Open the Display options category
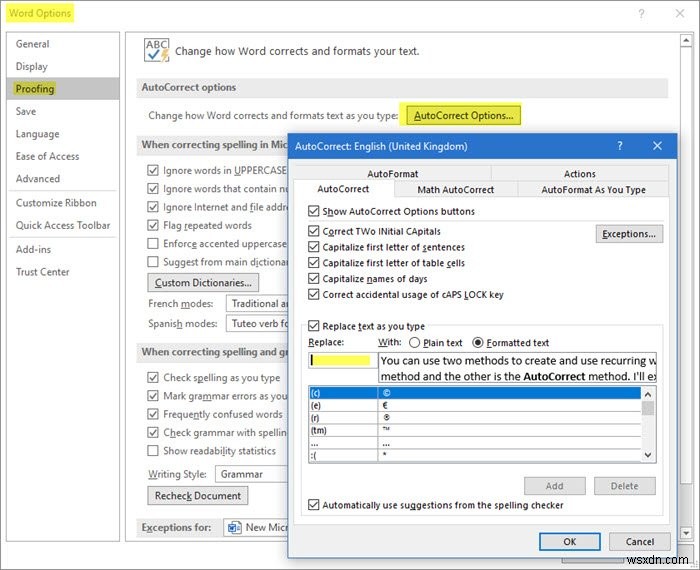Screen dimensions: 700x570 pos(63,66)
